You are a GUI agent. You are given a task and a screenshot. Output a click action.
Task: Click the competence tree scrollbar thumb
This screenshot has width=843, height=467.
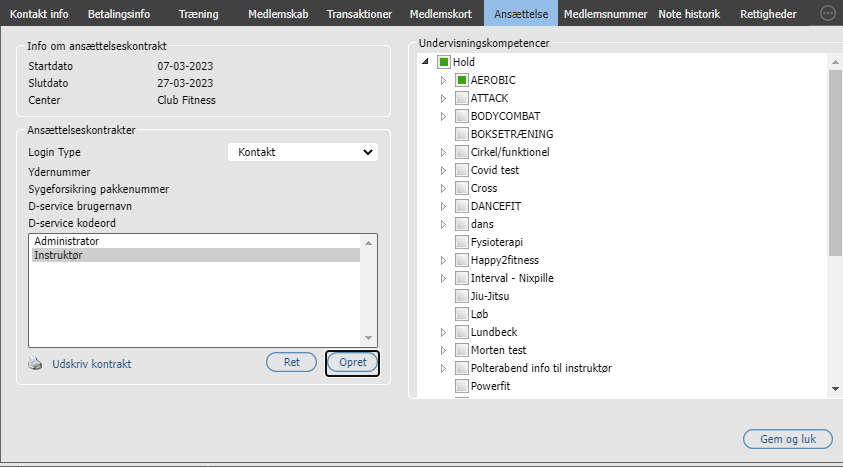[835, 164]
